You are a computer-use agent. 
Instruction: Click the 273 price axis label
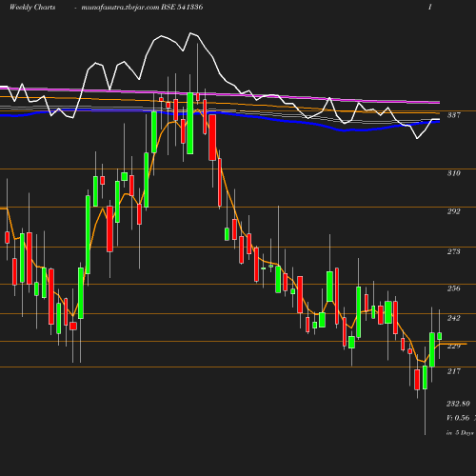453,251
